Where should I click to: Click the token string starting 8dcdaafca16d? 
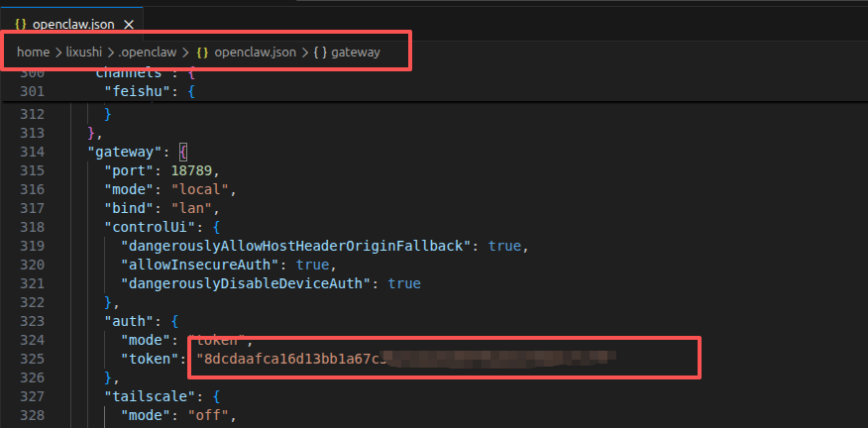[x=406, y=359]
